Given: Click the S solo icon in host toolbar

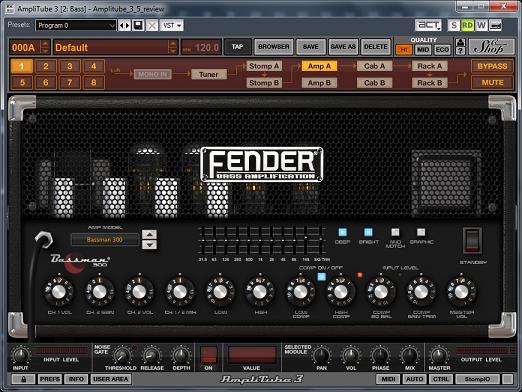Looking at the screenshot, I should coord(454,25).
